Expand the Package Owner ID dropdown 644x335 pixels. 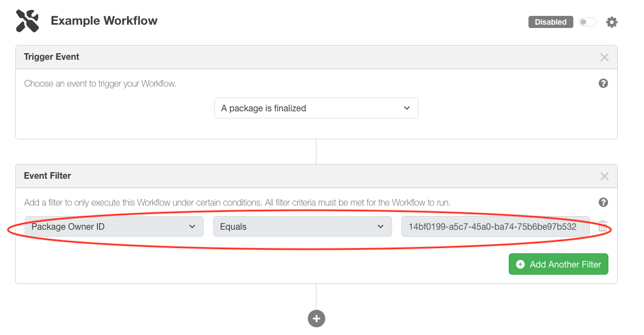[114, 226]
